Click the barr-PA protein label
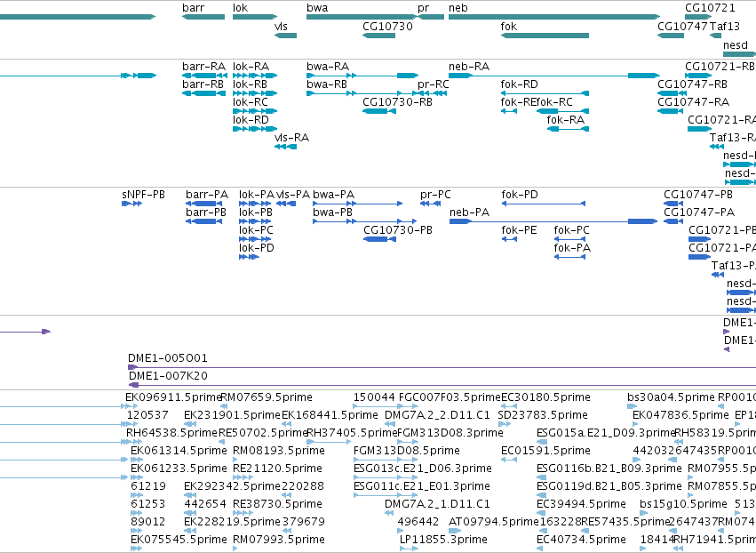The image size is (756, 553). coord(207,195)
